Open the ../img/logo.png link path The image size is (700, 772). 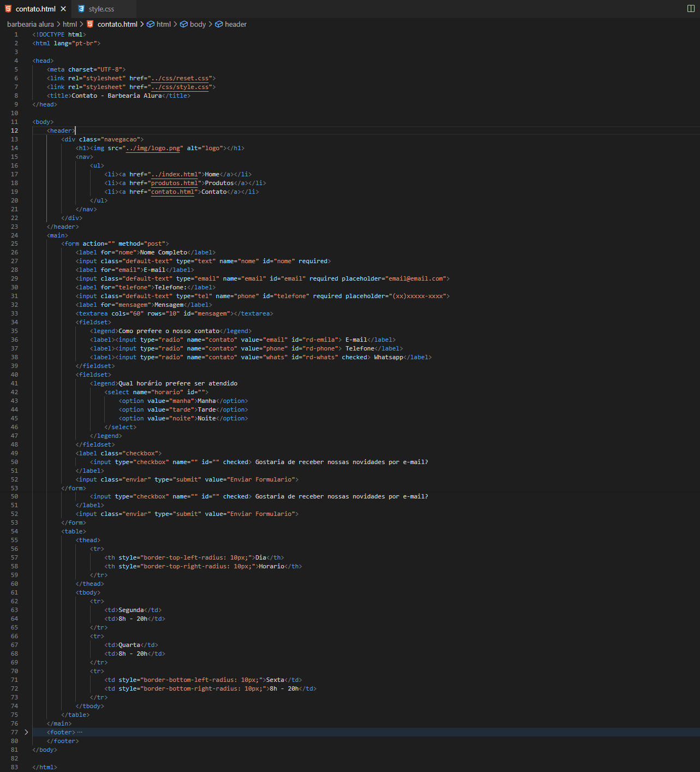(153, 148)
